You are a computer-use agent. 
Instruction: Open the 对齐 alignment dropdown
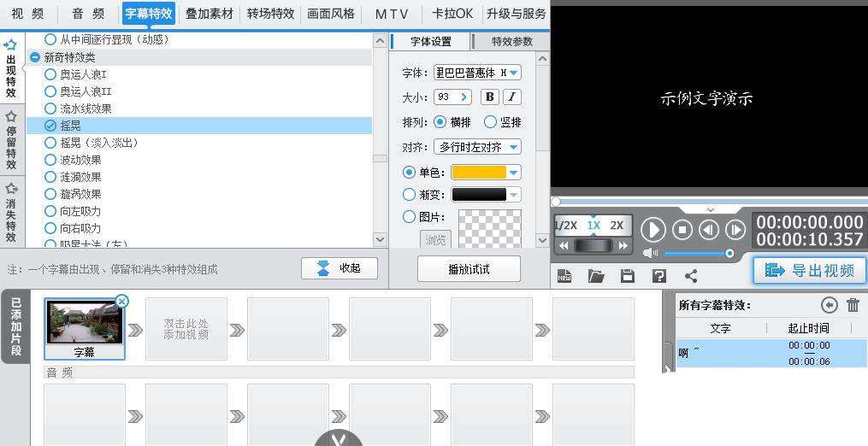477,147
